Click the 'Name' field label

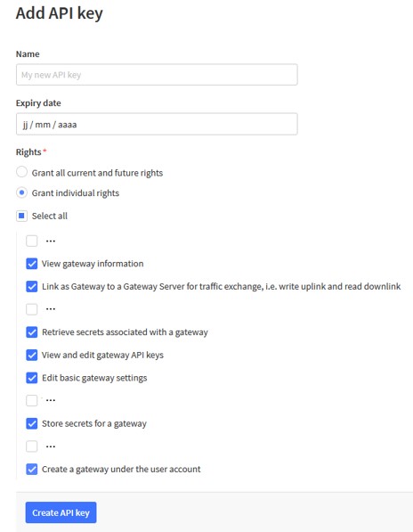point(28,54)
